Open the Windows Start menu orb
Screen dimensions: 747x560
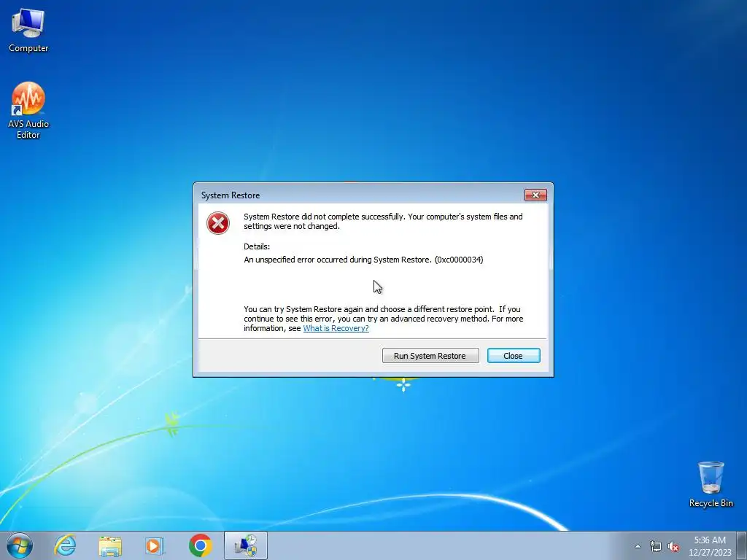coord(20,545)
